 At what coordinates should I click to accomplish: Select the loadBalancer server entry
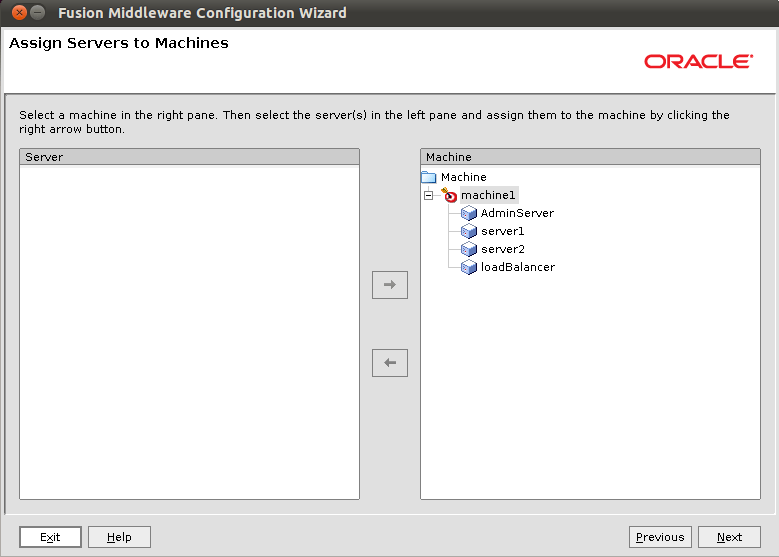518,267
